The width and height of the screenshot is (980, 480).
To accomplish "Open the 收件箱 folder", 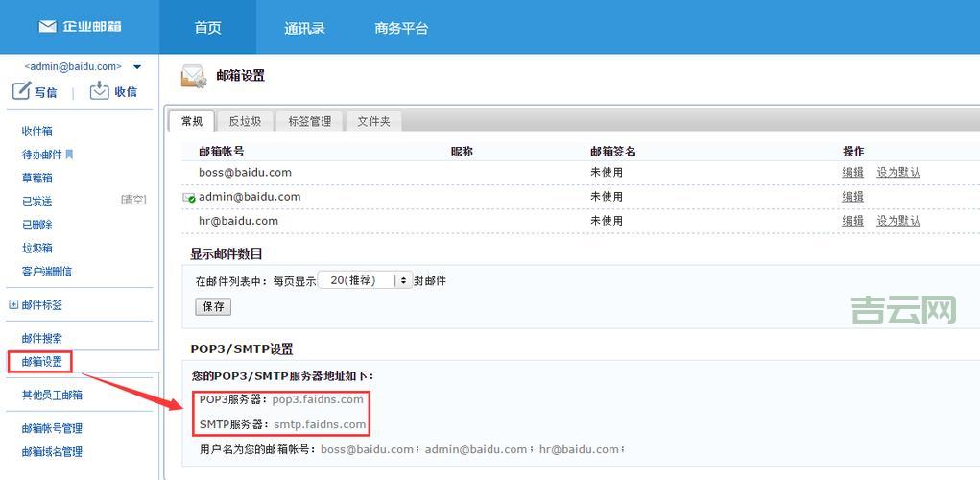I will tap(36, 132).
